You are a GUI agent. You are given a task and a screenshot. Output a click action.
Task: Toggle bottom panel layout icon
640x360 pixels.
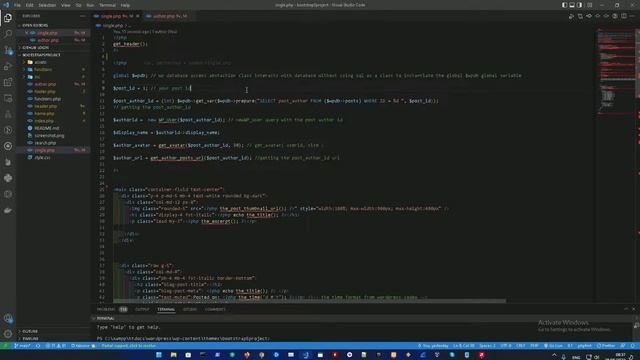click(572, 5)
